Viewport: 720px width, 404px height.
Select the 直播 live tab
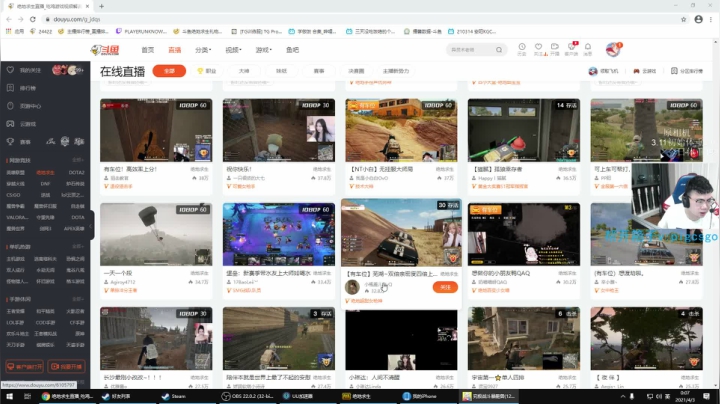(x=174, y=50)
